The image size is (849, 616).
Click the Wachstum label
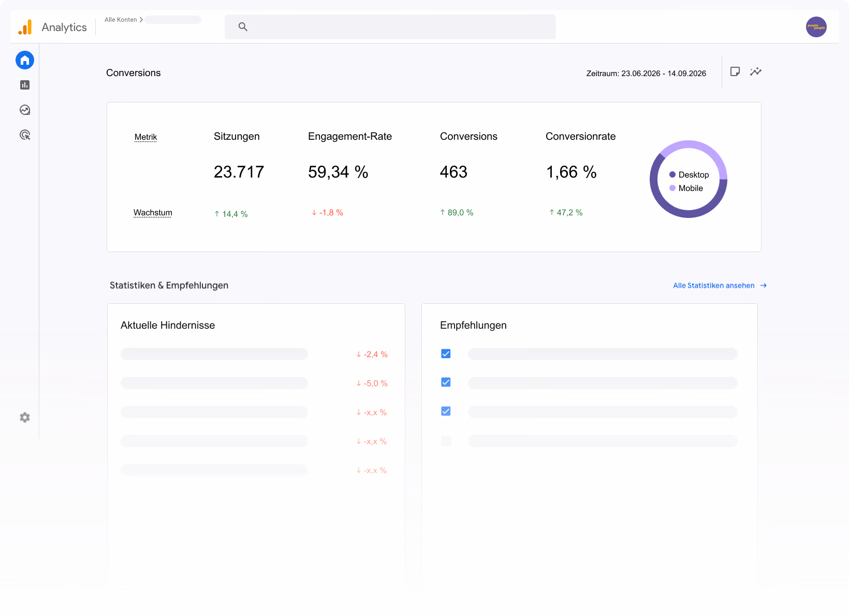(x=153, y=213)
